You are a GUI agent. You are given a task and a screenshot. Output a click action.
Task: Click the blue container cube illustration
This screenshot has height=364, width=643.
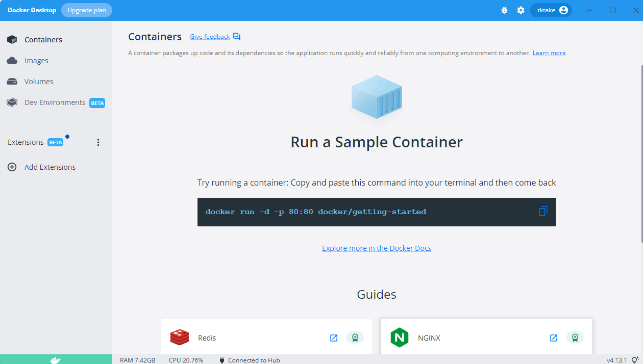377,97
